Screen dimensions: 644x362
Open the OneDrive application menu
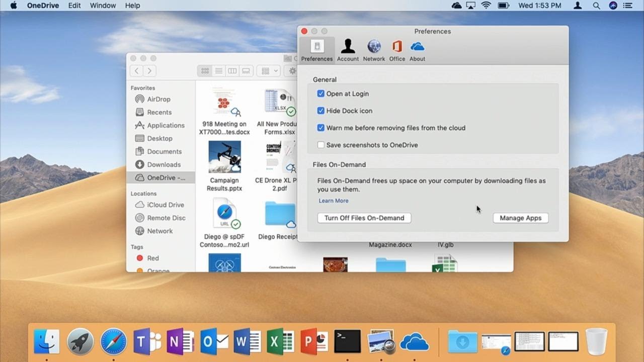point(43,6)
